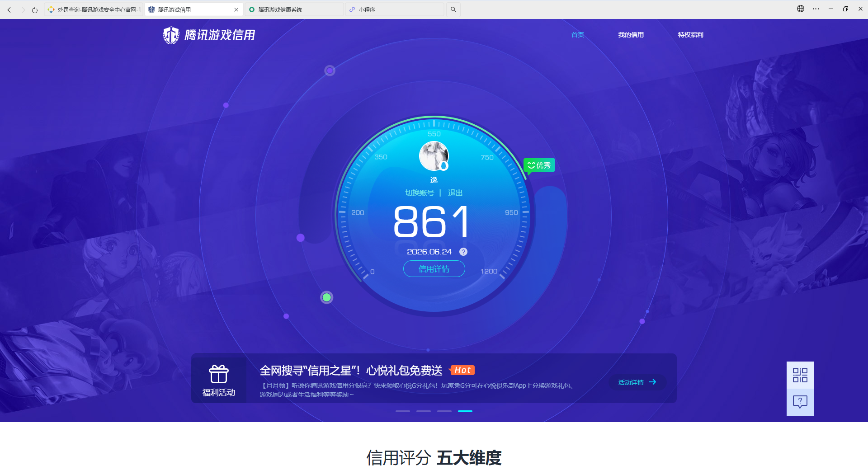868x470 pixels.
Task: Switch to 腾讯游戏健康系统 tab
Action: (x=294, y=9)
